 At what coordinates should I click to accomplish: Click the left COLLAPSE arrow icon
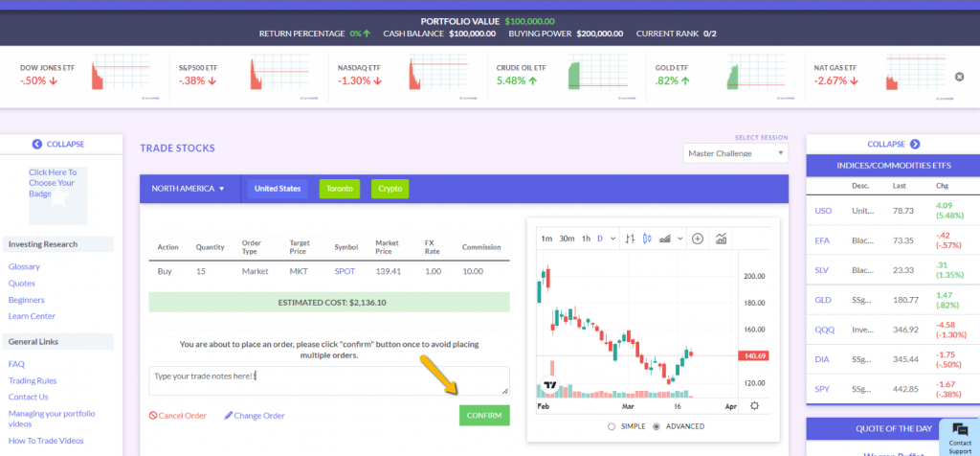pos(37,144)
